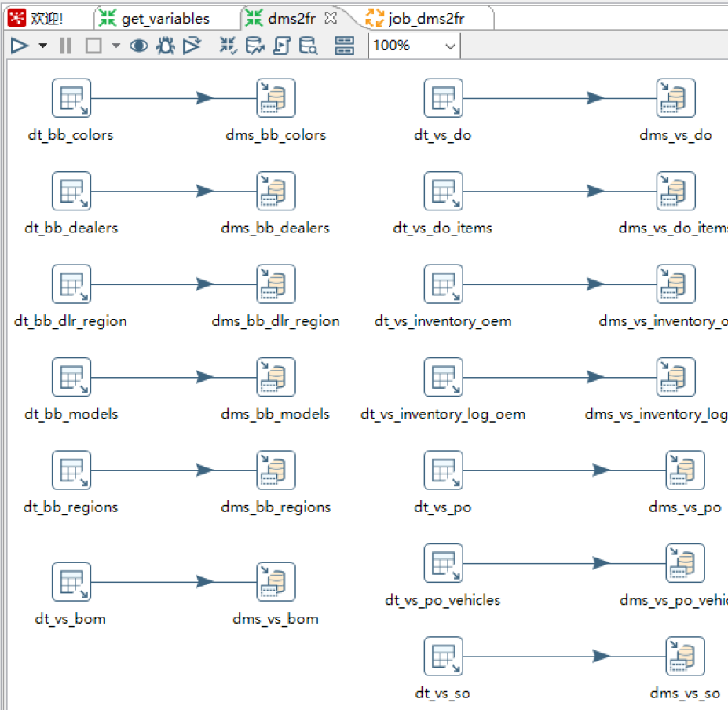Click hop arrow from dt_vs_so
This screenshot has height=710, width=728.
pos(602,656)
